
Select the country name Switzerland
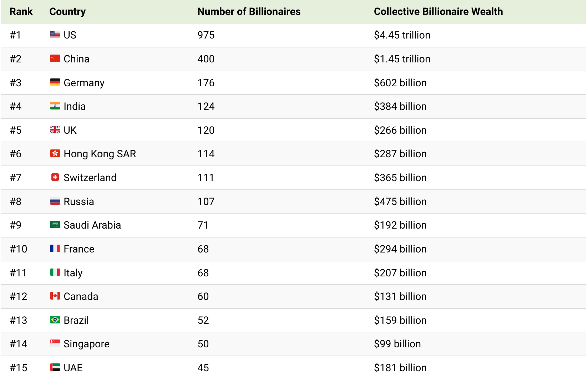[x=90, y=178]
